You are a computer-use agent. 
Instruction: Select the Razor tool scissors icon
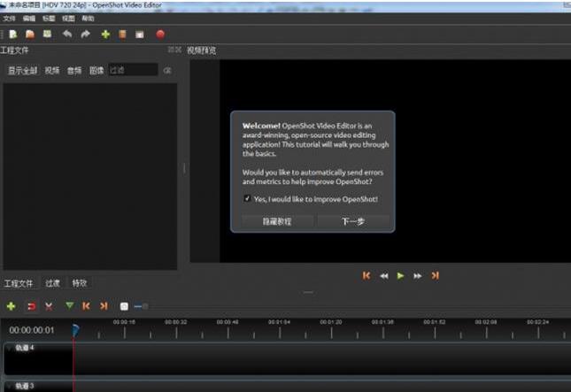click(x=49, y=306)
